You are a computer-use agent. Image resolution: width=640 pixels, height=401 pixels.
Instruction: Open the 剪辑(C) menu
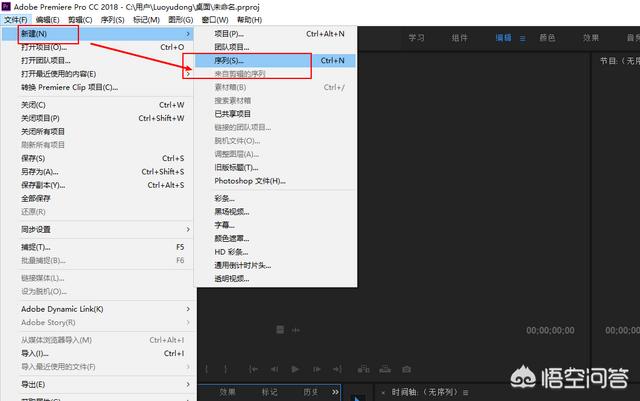click(80, 20)
